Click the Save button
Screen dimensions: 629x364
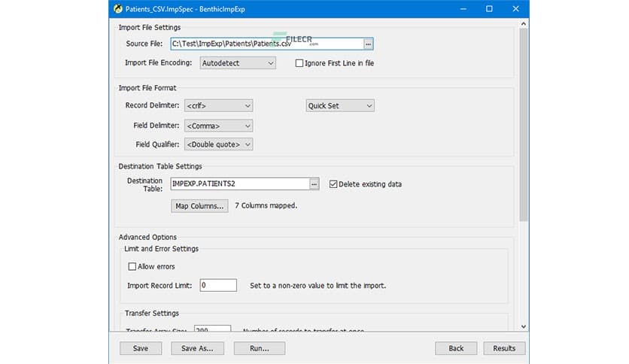(141, 348)
